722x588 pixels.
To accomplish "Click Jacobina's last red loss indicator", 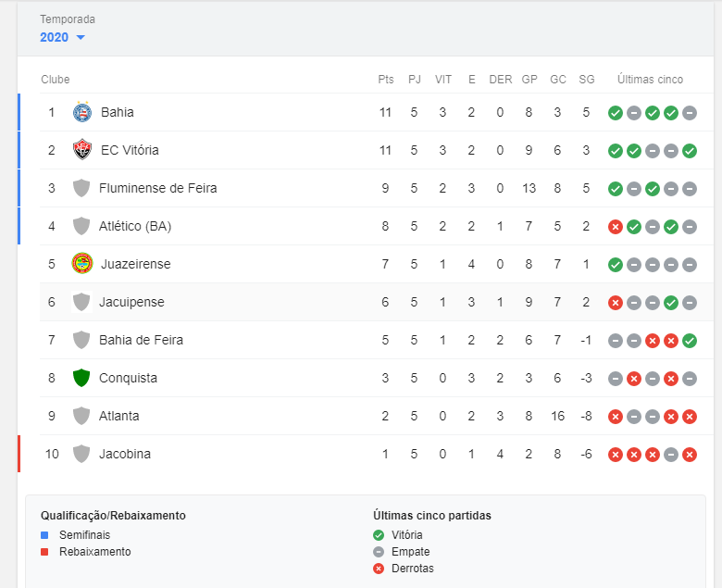I will tap(690, 455).
